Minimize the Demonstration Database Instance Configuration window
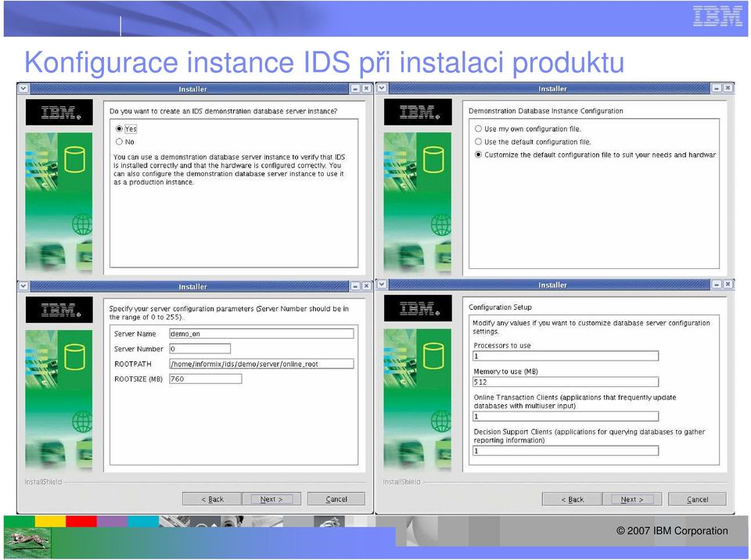The height and width of the screenshot is (560, 751). point(717,88)
